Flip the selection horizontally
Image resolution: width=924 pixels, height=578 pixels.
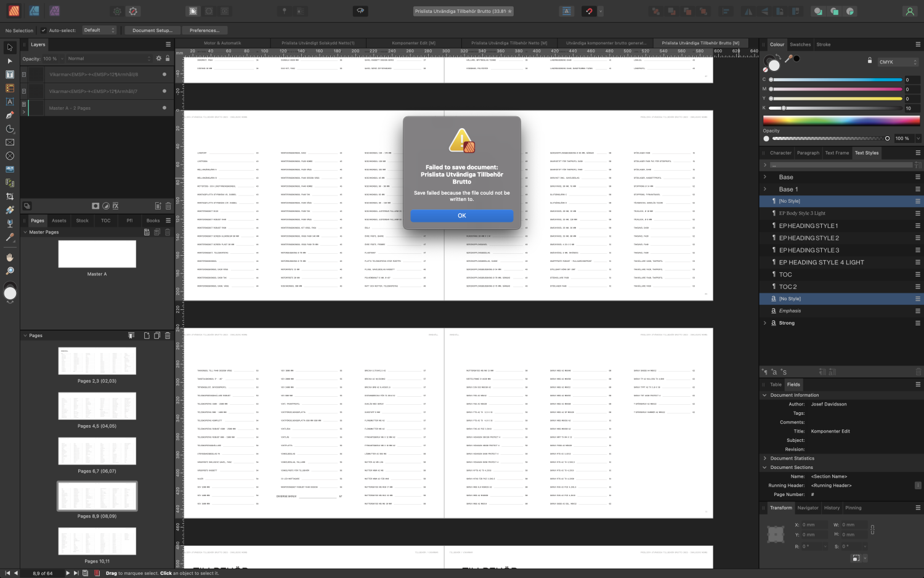(748, 10)
